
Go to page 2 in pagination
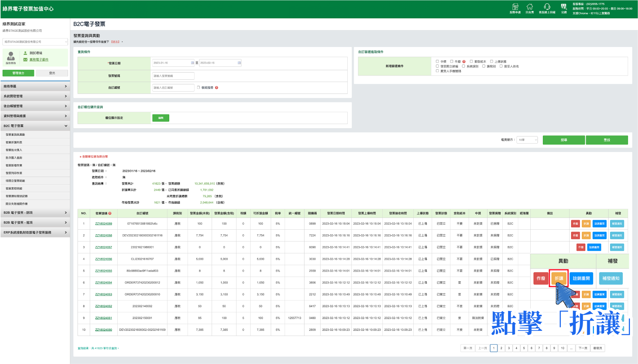(x=501, y=348)
